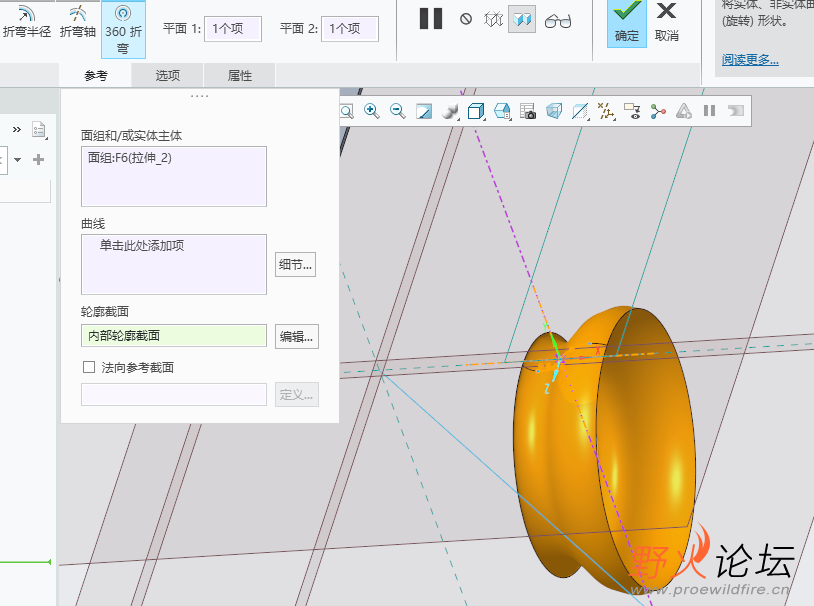Expand the left pane double-chevron
This screenshot has height=606, width=814.
coord(17,129)
